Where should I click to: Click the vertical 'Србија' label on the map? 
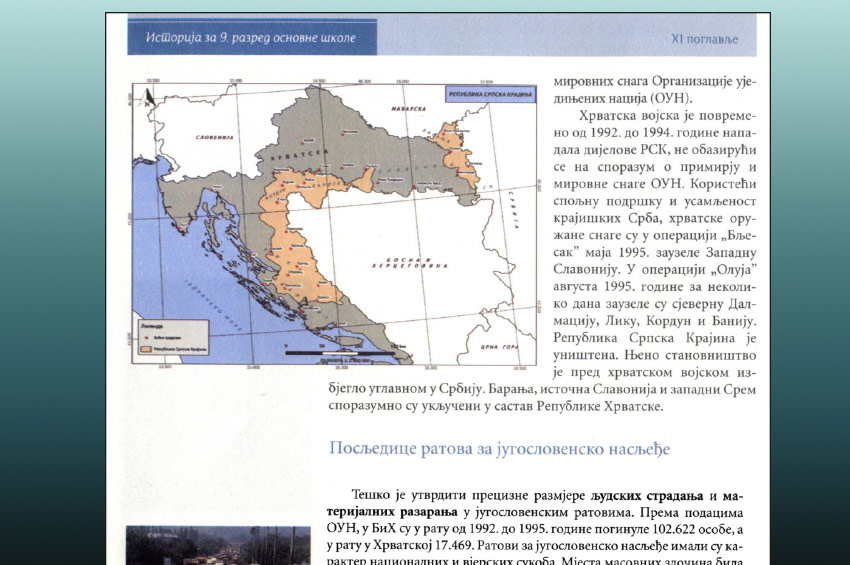pyautogui.click(x=513, y=212)
